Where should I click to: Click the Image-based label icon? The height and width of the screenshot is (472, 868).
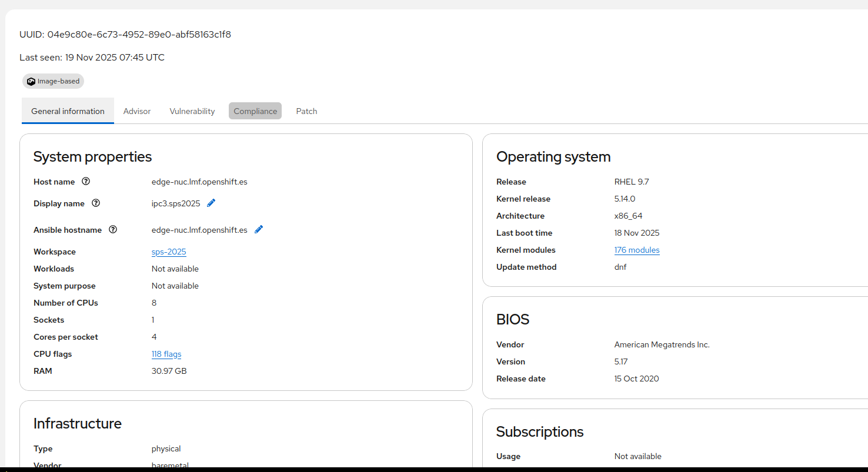tap(31, 81)
